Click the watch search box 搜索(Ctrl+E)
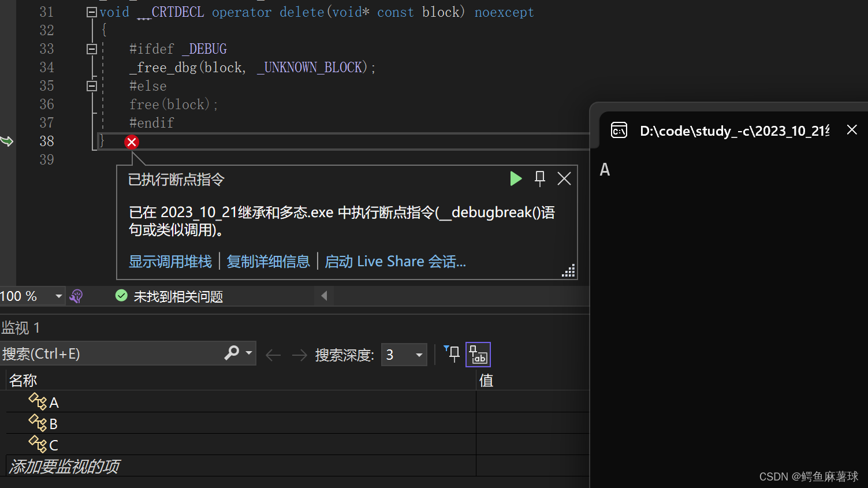868x488 pixels. pos(110,353)
